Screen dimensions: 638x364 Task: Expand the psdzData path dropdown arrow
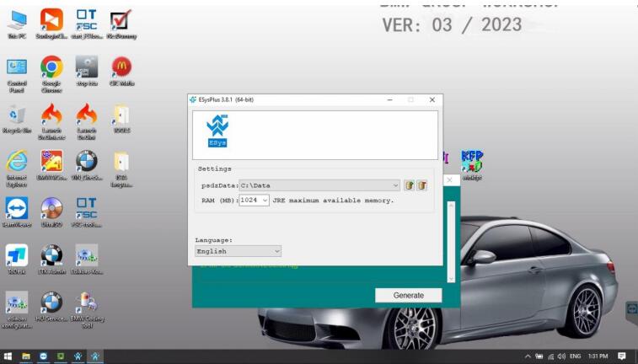[395, 185]
